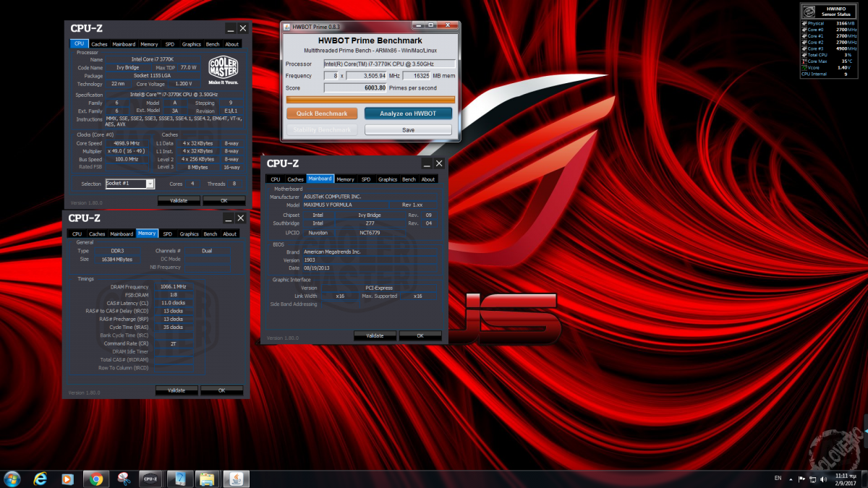Open the Socket #1 Selection dropdown
This screenshot has width=868, height=488.
pos(130,184)
